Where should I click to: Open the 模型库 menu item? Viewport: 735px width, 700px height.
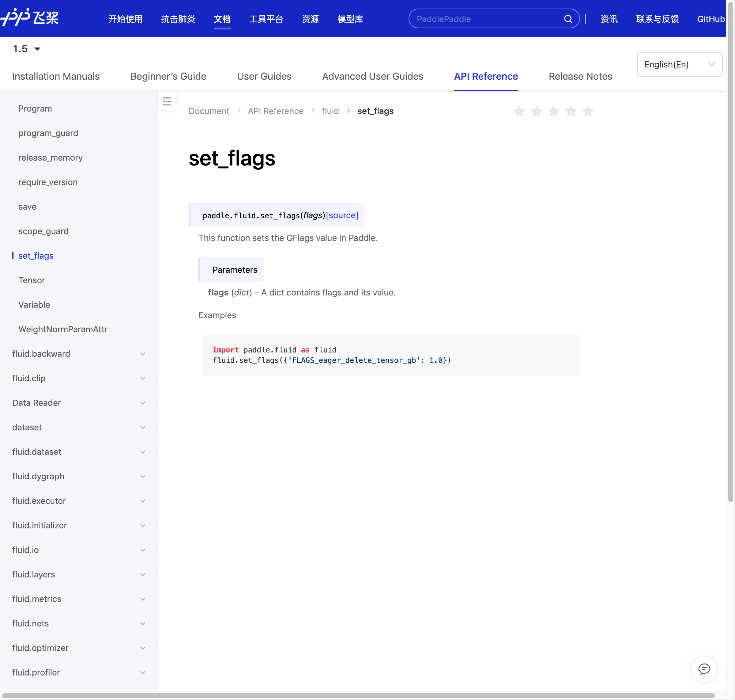[350, 19]
